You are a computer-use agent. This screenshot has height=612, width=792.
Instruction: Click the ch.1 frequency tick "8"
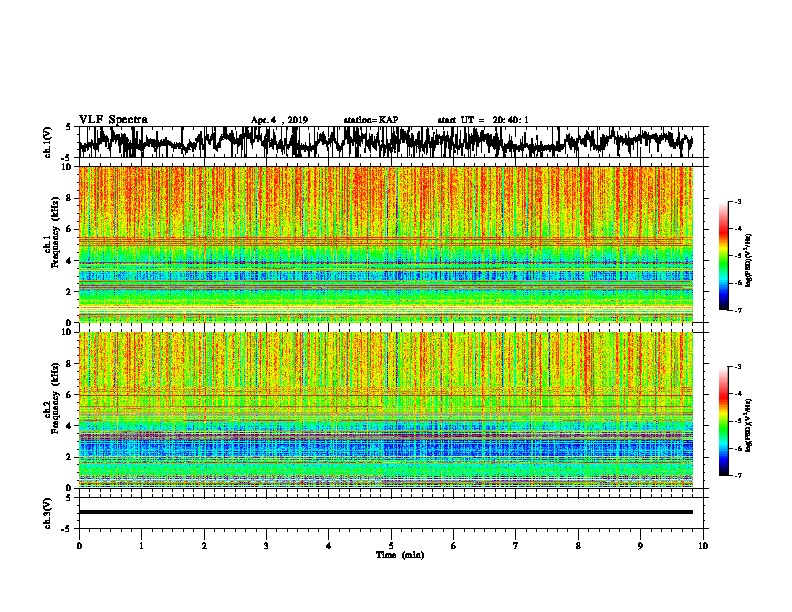click(69, 198)
